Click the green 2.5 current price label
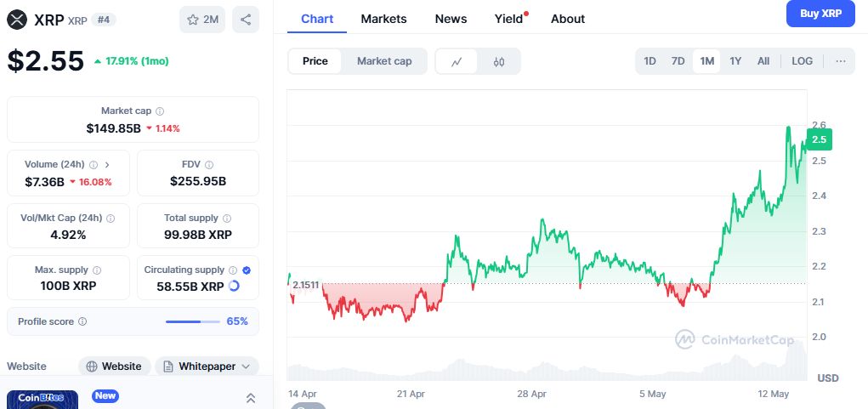 [x=820, y=139]
